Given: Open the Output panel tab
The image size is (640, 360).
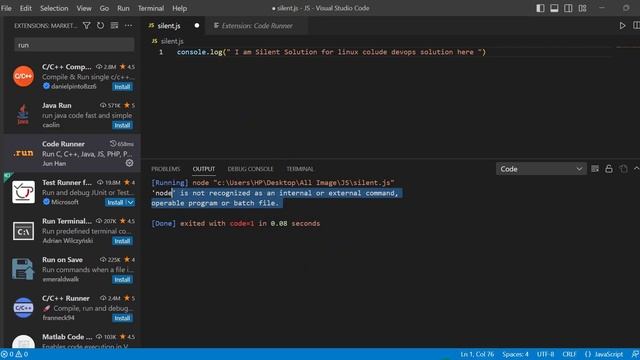Looking at the screenshot, I should pyautogui.click(x=204, y=169).
